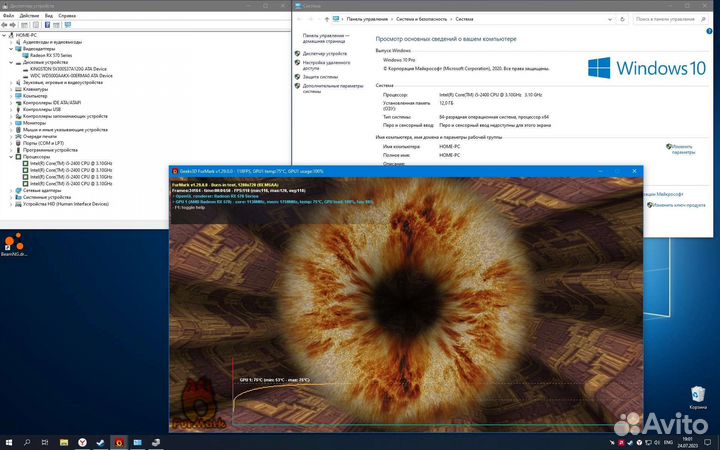The height and width of the screenshot is (450, 720).
Task: Open Properties icon in Device Manager toolbar
Action: (x=36, y=25)
